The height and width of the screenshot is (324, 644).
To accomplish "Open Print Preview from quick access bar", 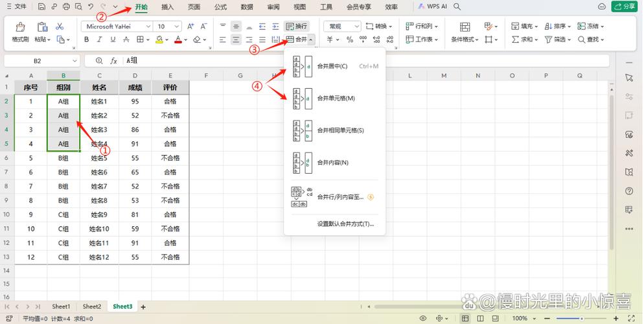I will [x=78, y=6].
